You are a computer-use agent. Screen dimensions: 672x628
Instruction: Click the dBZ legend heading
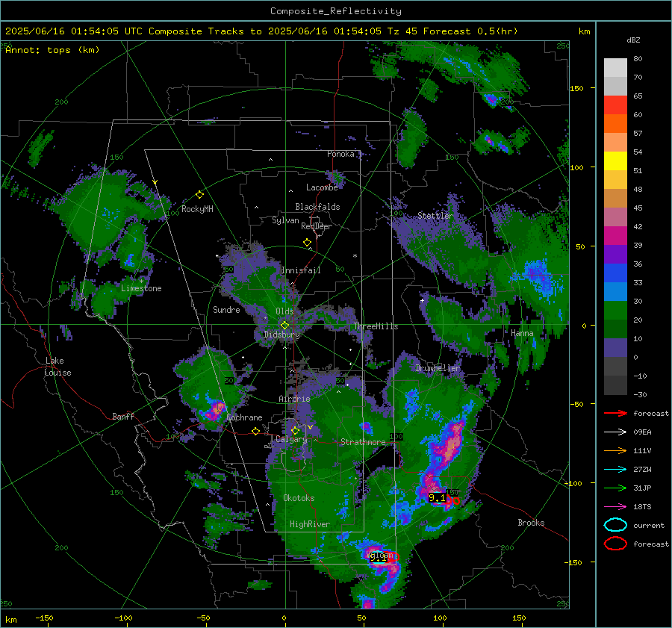click(x=633, y=40)
